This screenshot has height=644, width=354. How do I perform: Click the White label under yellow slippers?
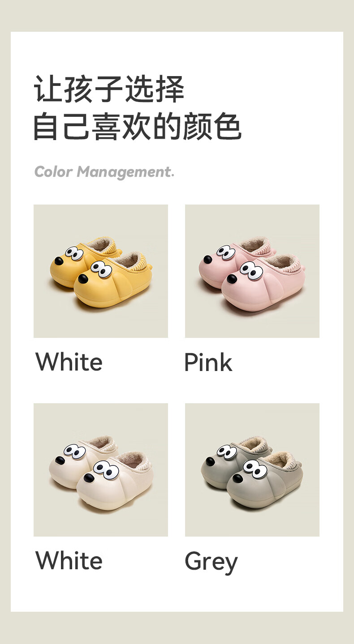69,362
